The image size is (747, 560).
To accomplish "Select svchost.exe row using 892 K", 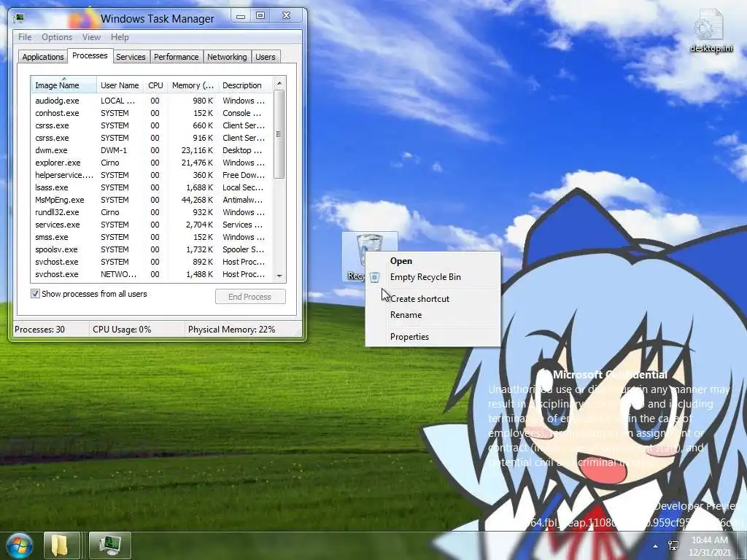I will pos(152,262).
